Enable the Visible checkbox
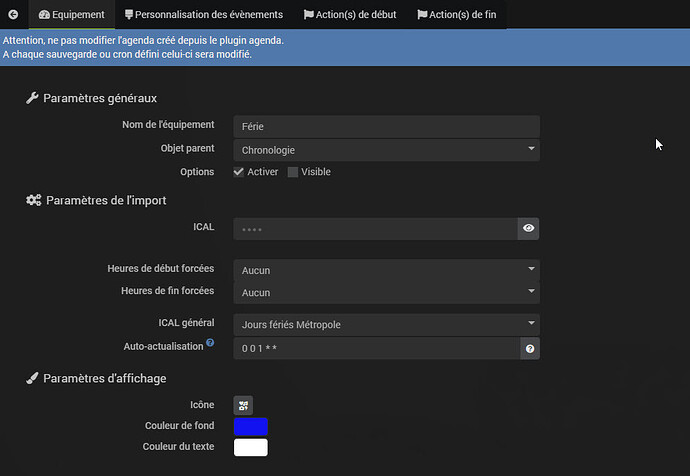 [x=293, y=172]
